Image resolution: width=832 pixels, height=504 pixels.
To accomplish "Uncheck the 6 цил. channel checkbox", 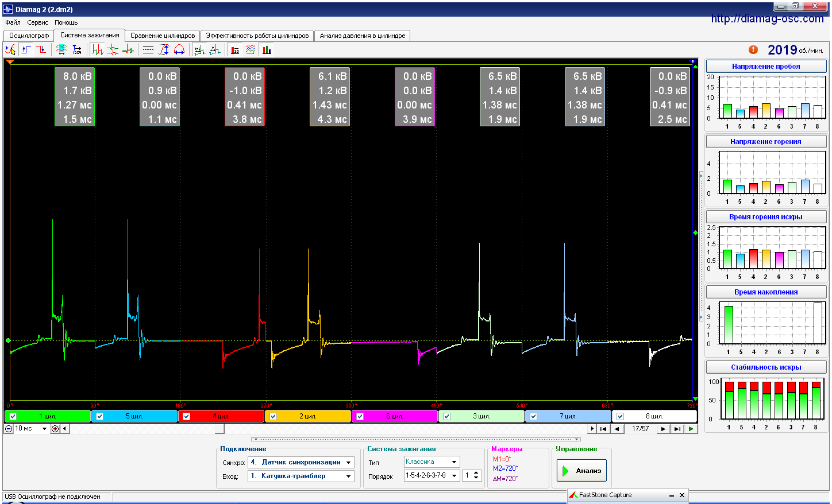I will point(360,416).
